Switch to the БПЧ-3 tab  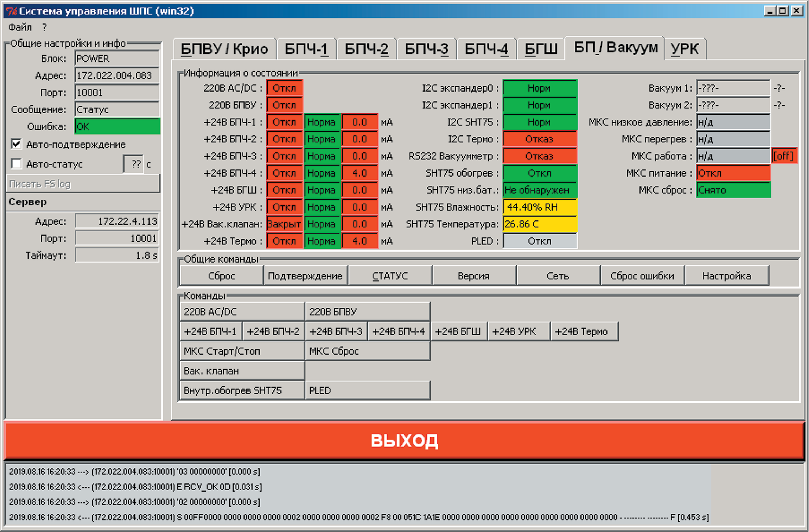[x=426, y=49]
